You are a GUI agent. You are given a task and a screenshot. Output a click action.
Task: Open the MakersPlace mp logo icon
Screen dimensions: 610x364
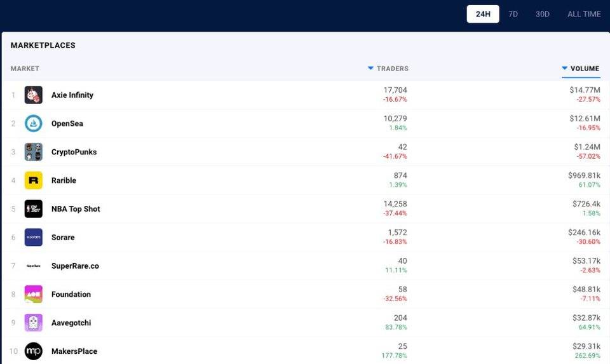pos(34,351)
